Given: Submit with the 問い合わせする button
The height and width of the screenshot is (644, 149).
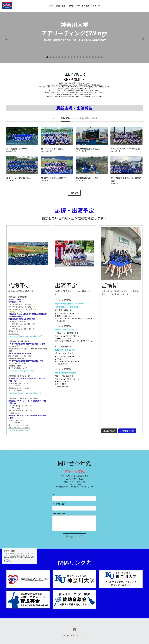Looking at the screenshot, I should pyautogui.click(x=74, y=536).
